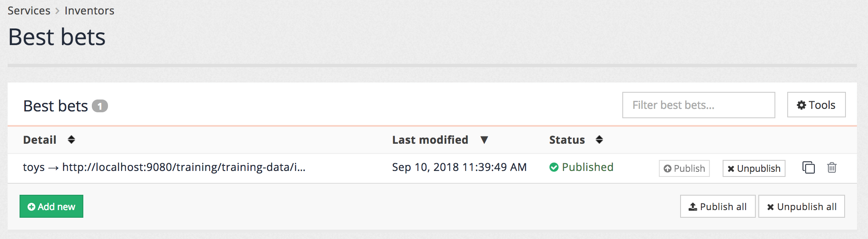The width and height of the screenshot is (868, 239).
Task: Click the sort arrows beside Status
Action: [x=599, y=139]
